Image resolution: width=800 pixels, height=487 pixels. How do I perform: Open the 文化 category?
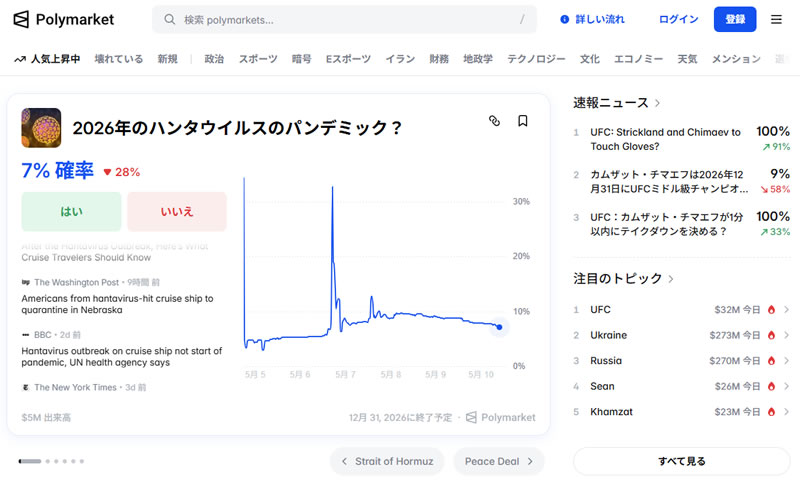pyautogui.click(x=590, y=59)
